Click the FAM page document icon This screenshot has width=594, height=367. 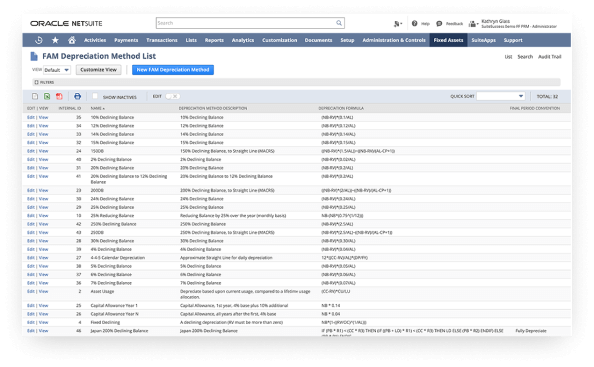coord(34,56)
